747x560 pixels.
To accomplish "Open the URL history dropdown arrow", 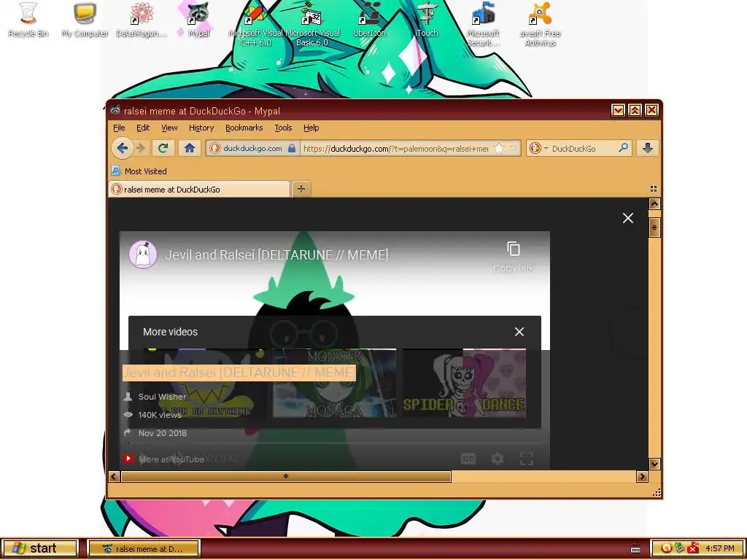I will (513, 148).
